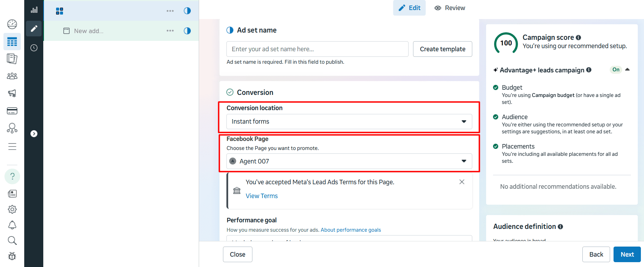Select the pencil Edit panel icon
The image size is (644, 267).
[x=34, y=28]
